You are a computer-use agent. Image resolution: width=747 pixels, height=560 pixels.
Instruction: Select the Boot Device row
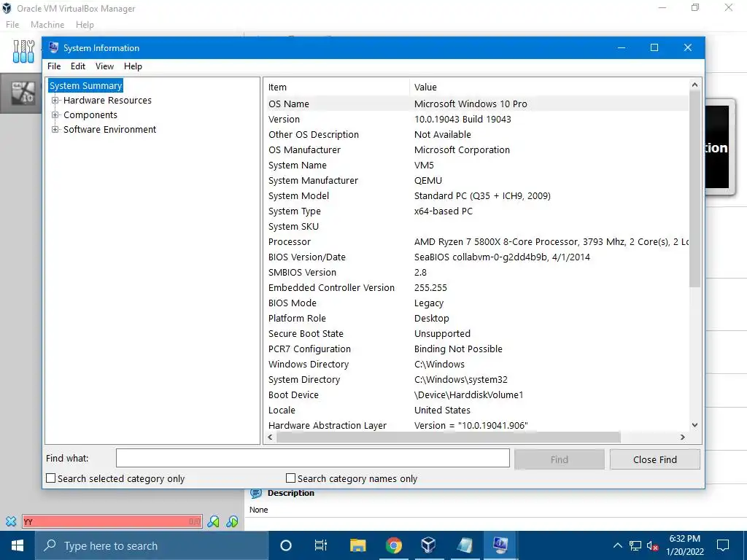[x=476, y=394]
